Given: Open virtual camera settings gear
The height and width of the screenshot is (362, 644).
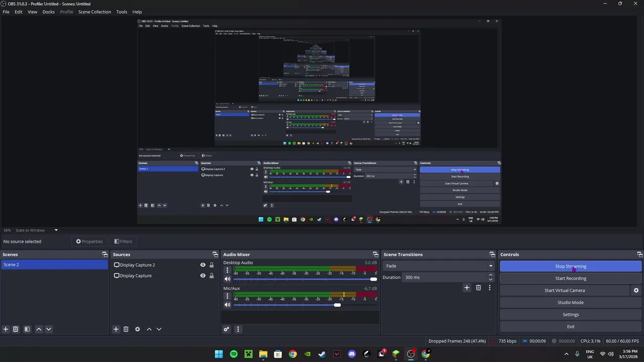Looking at the screenshot, I should tap(636, 291).
